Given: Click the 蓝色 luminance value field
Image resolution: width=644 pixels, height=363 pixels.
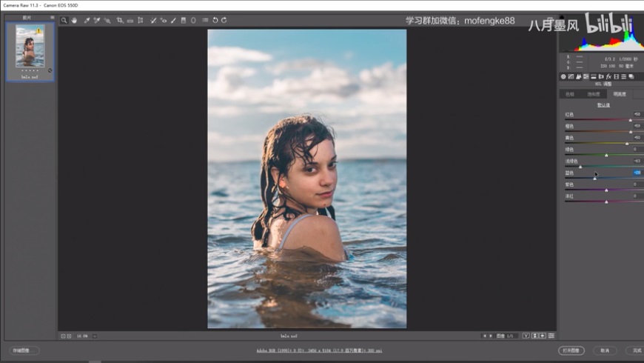Looking at the screenshot, I should pos(637,173).
